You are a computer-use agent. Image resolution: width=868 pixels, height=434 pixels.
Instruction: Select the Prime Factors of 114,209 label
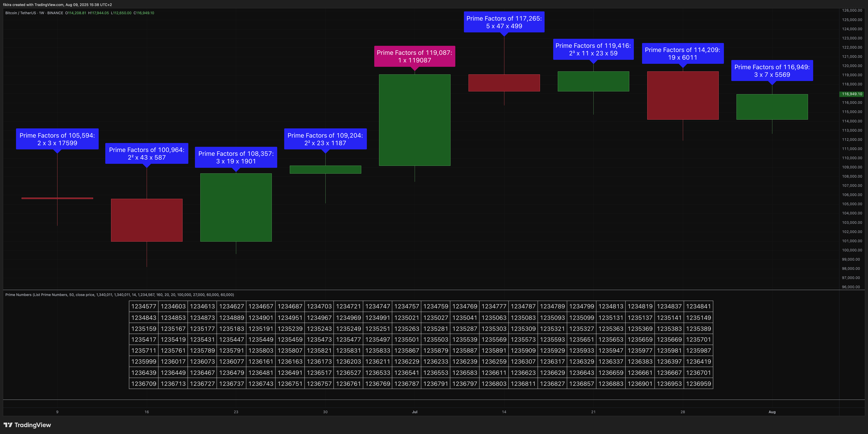click(683, 53)
